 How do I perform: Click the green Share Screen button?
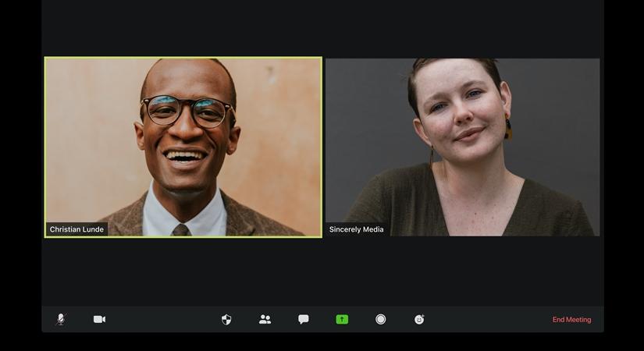point(342,319)
